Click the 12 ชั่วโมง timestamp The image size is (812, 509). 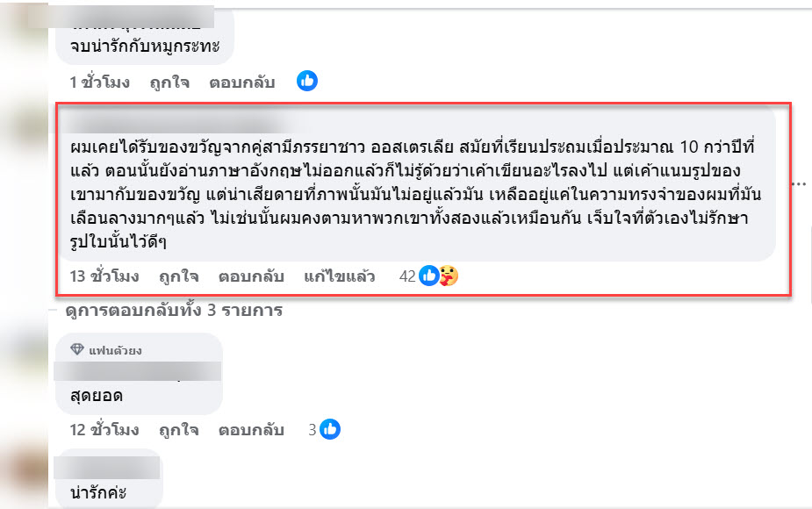tap(104, 430)
